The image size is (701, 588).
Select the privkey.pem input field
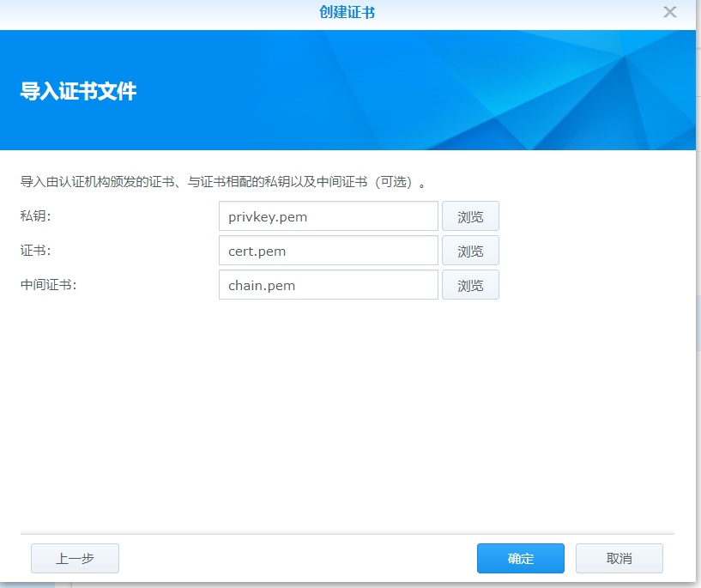click(x=328, y=215)
